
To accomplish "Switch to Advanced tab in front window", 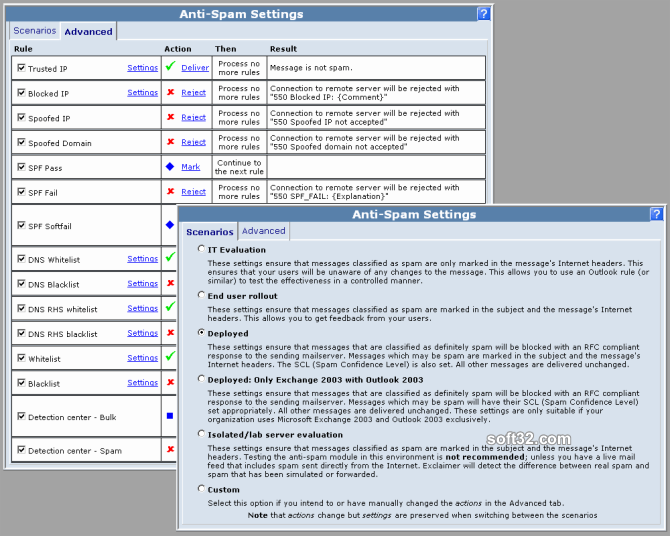I will click(x=264, y=231).
